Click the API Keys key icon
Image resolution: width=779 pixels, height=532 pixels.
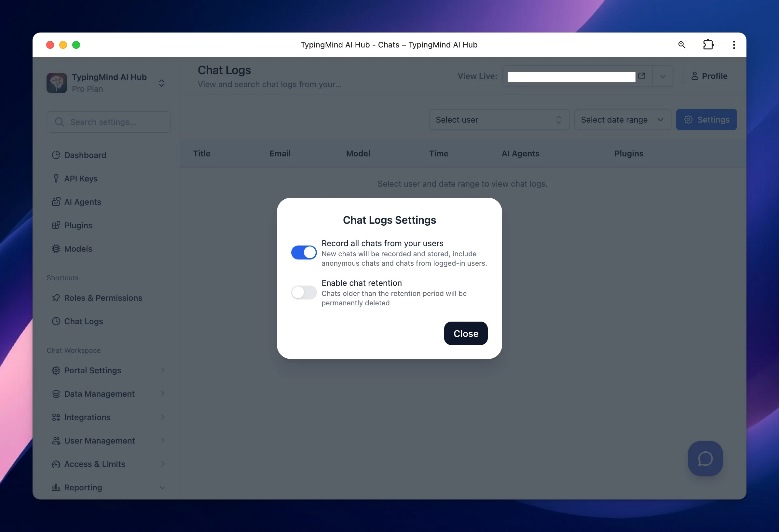point(56,179)
